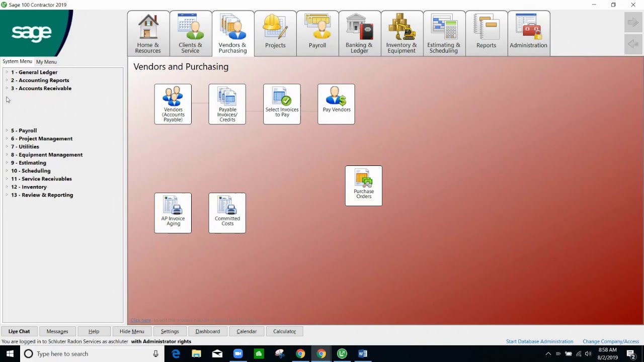Launch the Calculator button
The width and height of the screenshot is (644, 362).
[x=285, y=331]
